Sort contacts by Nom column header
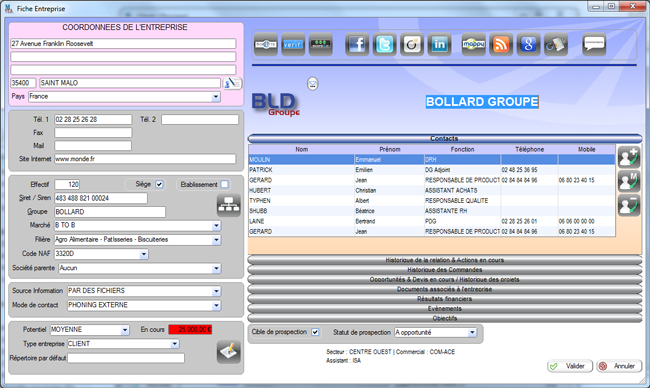Image resolution: width=650 pixels, height=388 pixels. [x=301, y=149]
